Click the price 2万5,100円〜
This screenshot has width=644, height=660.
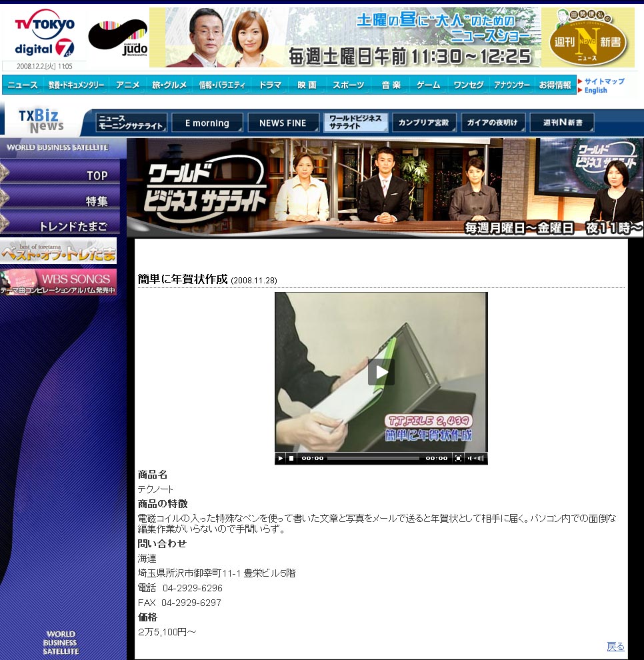point(167,632)
